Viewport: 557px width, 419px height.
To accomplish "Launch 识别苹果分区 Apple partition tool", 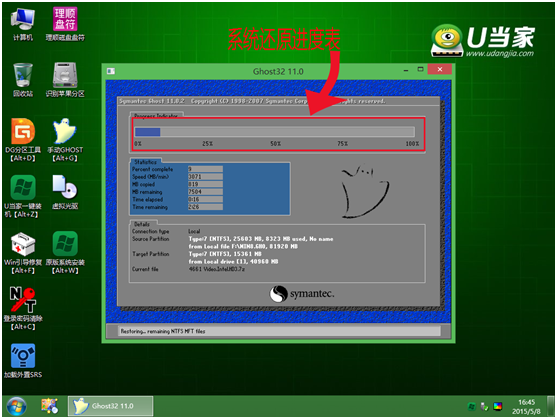I will tap(65, 80).
